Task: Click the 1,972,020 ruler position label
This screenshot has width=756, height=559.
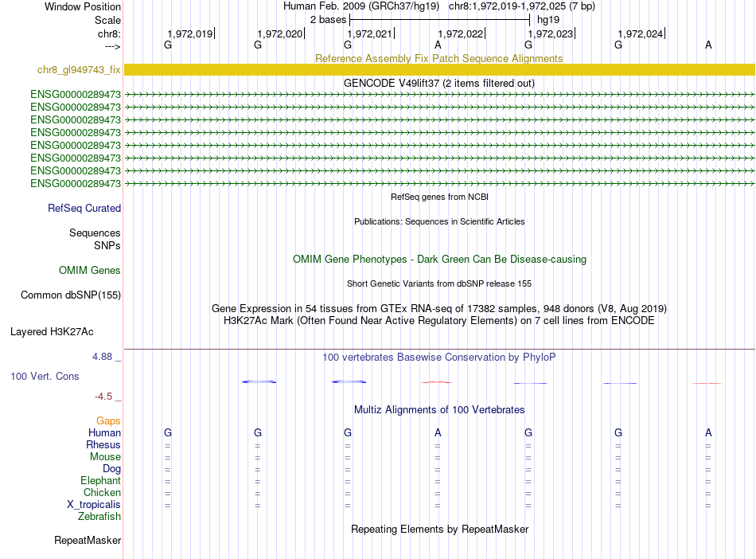Action: pyautogui.click(x=279, y=33)
